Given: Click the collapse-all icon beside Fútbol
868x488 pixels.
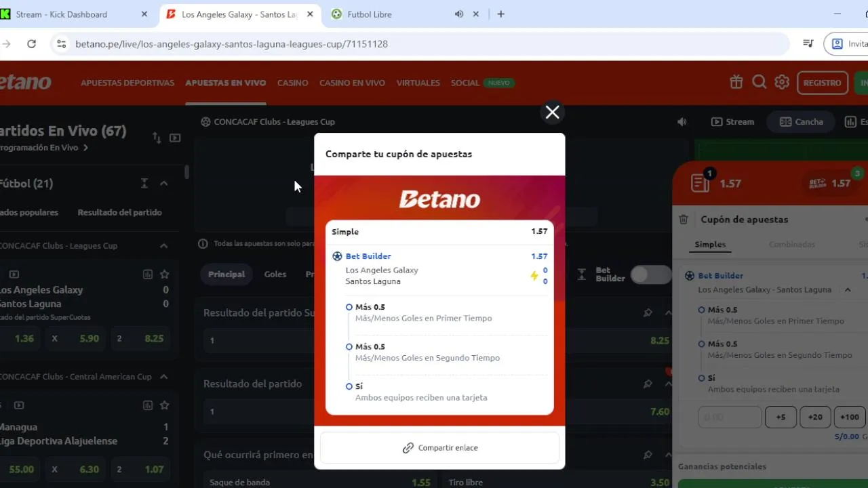Looking at the screenshot, I should pyautogui.click(x=144, y=184).
